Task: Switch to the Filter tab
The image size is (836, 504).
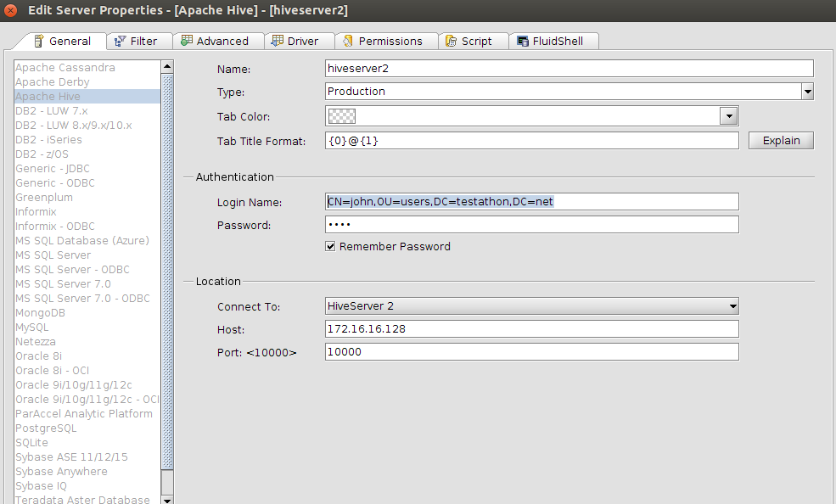Action: click(x=139, y=41)
